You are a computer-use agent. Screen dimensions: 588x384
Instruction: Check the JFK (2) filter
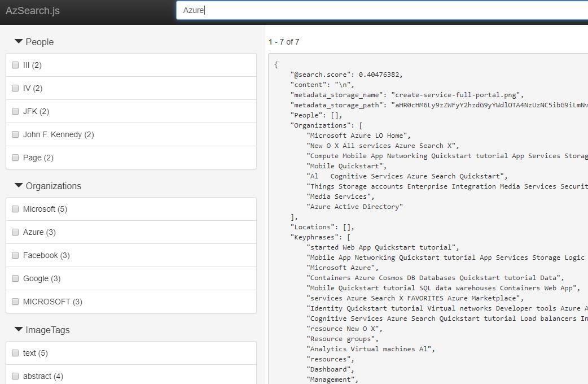click(15, 111)
